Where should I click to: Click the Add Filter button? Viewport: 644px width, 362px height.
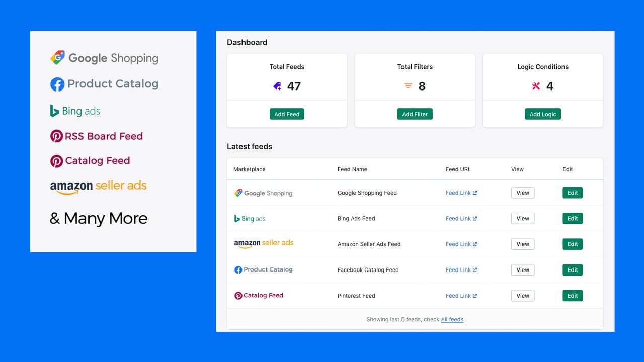click(415, 114)
